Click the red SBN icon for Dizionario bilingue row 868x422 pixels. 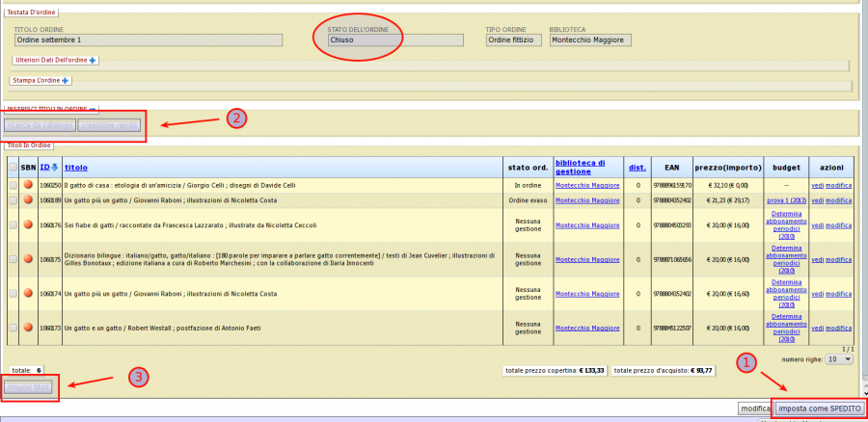[x=29, y=259]
